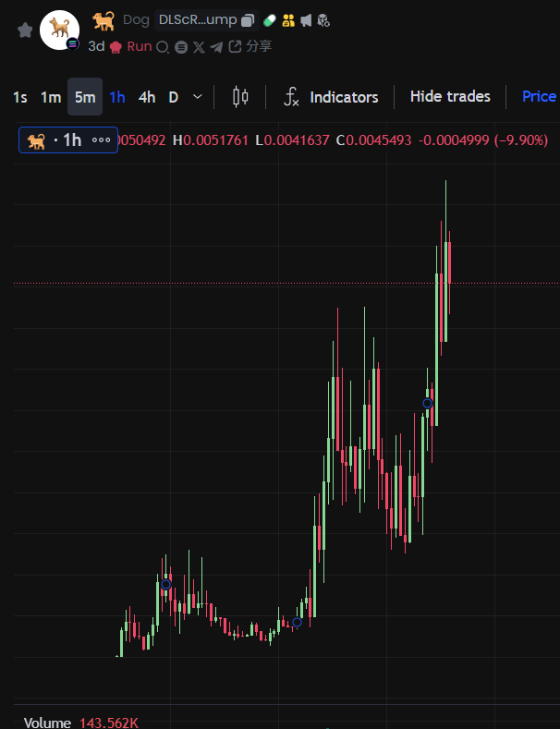Screen dimensions: 560x729
Task: Select the D daily timeframe
Action: (x=174, y=97)
